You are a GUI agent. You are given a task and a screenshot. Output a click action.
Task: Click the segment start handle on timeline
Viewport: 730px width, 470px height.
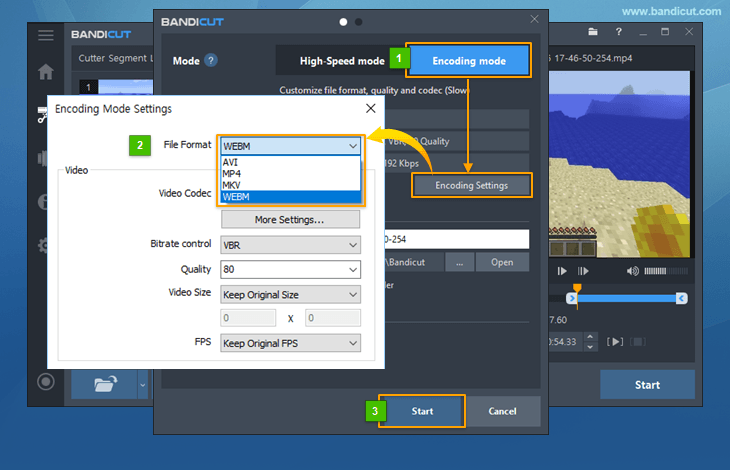pyautogui.click(x=572, y=298)
